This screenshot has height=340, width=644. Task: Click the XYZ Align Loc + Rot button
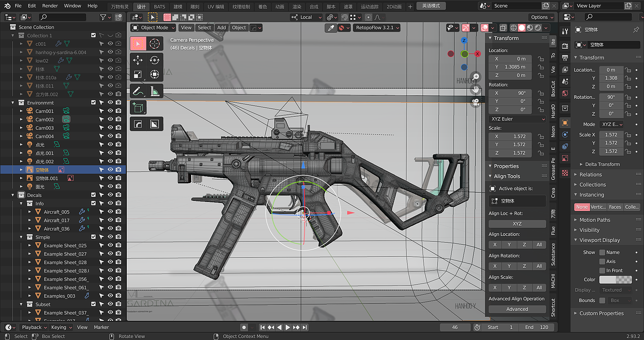point(517,224)
